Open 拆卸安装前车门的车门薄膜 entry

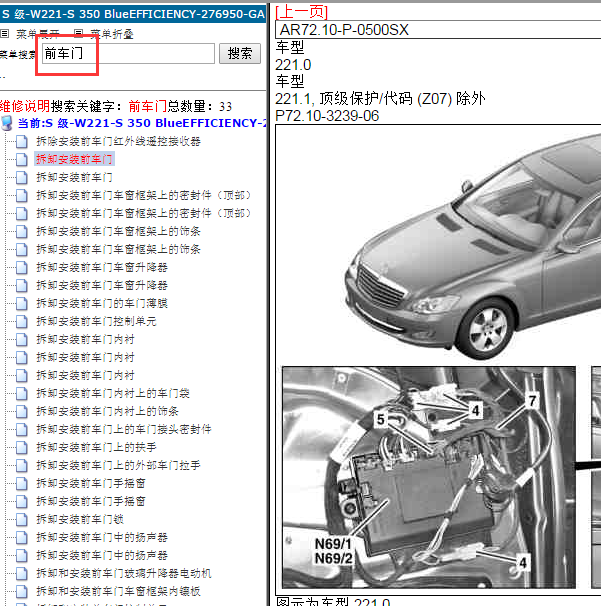pyautogui.click(x=102, y=303)
